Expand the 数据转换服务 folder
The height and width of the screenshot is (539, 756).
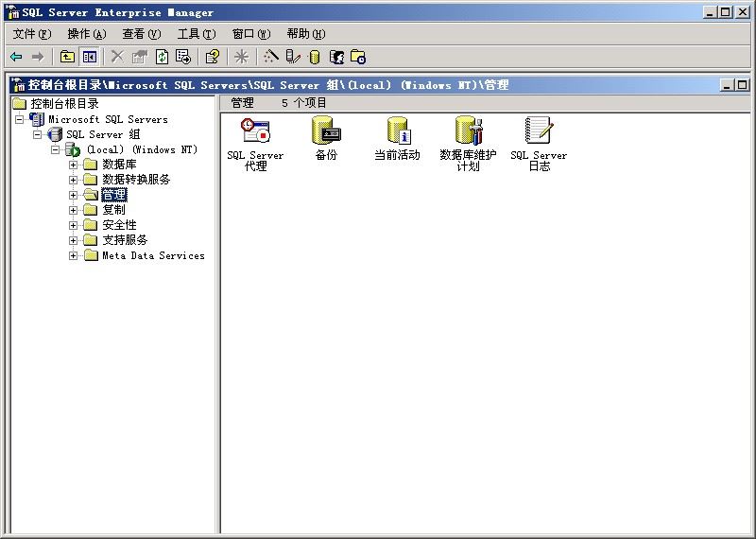(73, 180)
